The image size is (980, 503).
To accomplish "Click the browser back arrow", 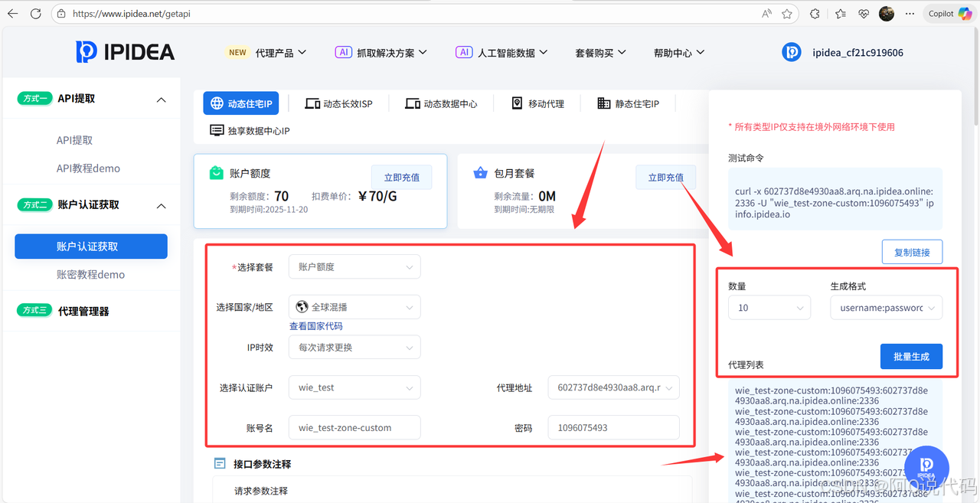I will point(12,14).
